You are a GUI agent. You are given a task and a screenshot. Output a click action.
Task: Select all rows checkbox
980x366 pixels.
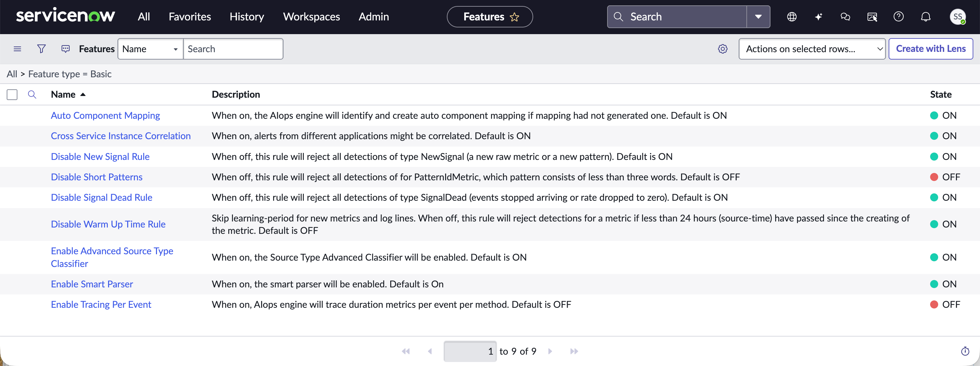12,94
